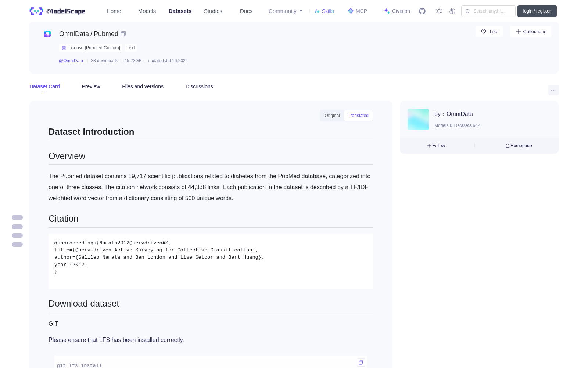The image size is (588, 368).
Task: Copy the dataset name OmniData/Pubmed
Action: tap(123, 34)
